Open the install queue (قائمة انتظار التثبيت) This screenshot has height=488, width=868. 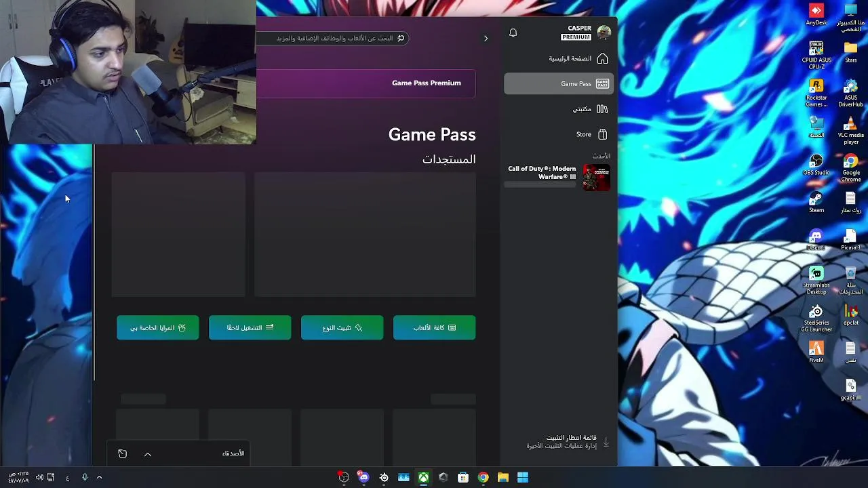[x=568, y=442]
